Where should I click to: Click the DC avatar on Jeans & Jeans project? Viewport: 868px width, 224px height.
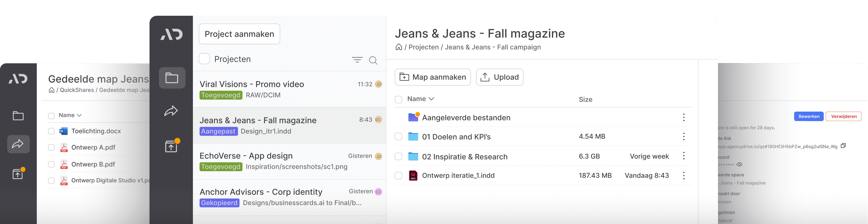[378, 119]
